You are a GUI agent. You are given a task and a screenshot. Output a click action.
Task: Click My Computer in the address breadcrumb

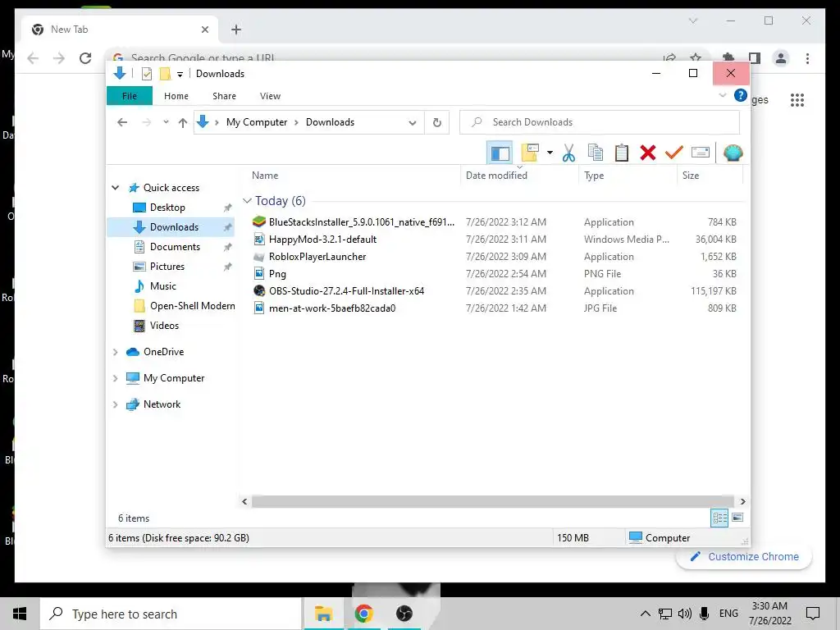coord(257,122)
